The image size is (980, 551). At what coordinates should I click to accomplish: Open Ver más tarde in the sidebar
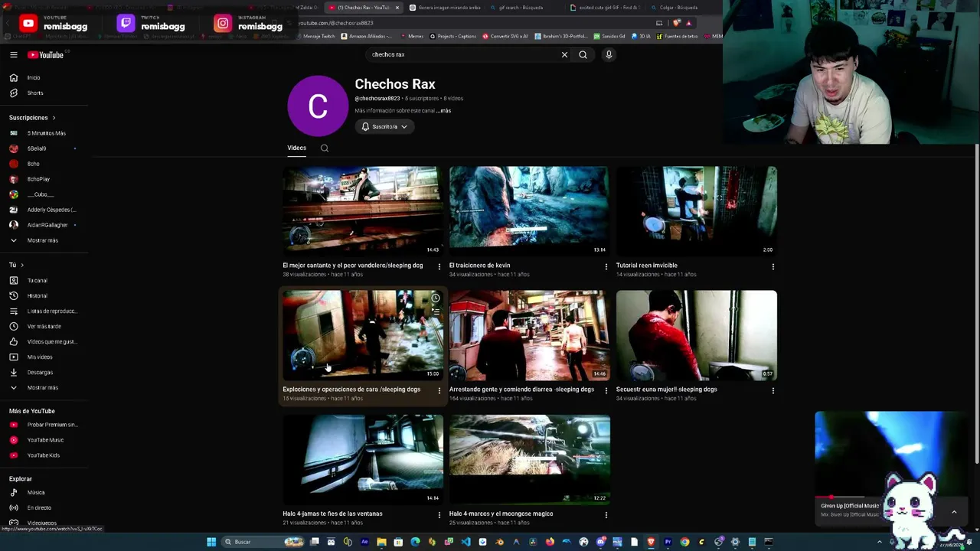click(x=46, y=326)
